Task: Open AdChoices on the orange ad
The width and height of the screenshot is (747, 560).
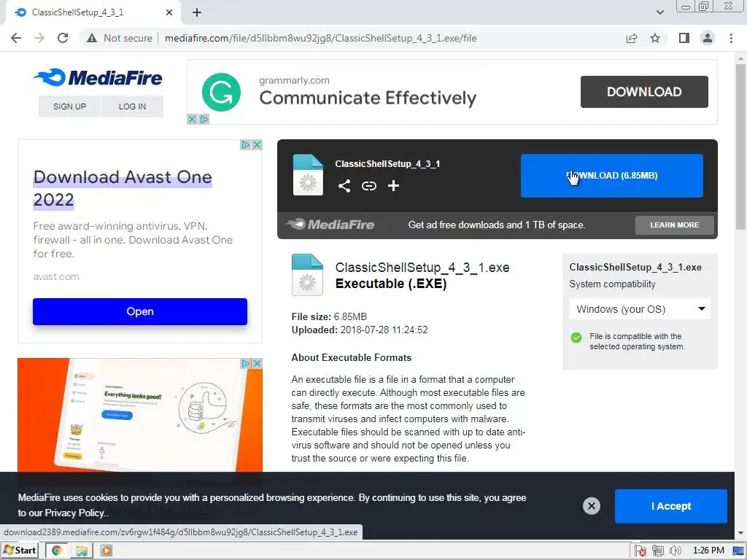Action: pos(245,363)
